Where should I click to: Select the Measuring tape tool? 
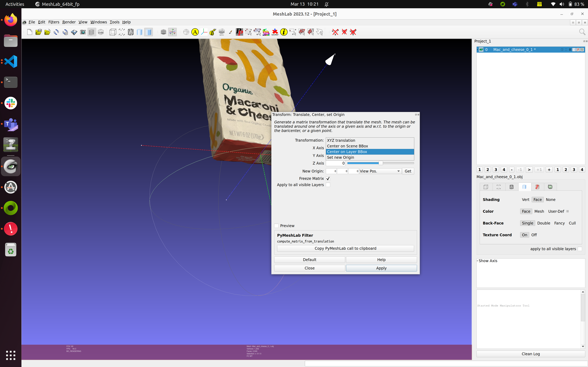[213, 32]
